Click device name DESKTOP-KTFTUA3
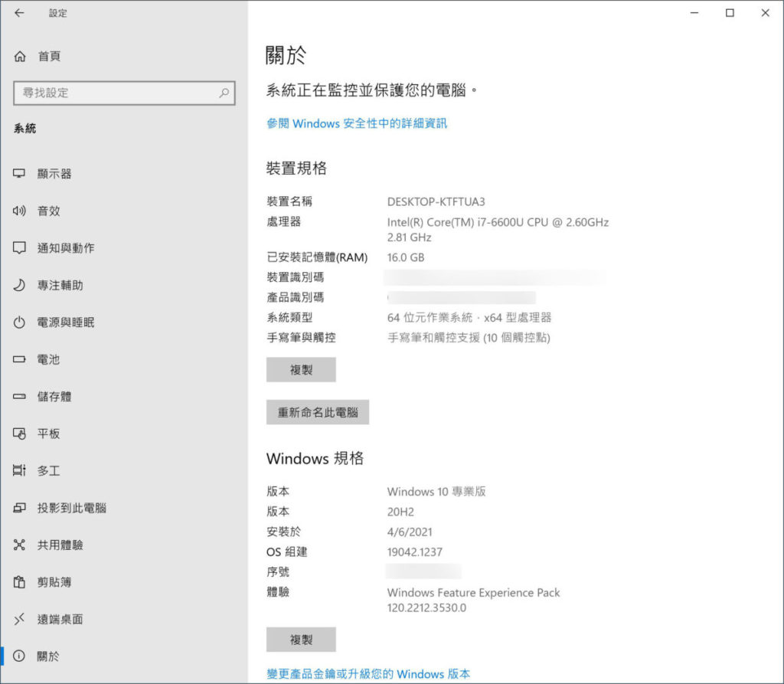The height and width of the screenshot is (684, 784). click(436, 201)
